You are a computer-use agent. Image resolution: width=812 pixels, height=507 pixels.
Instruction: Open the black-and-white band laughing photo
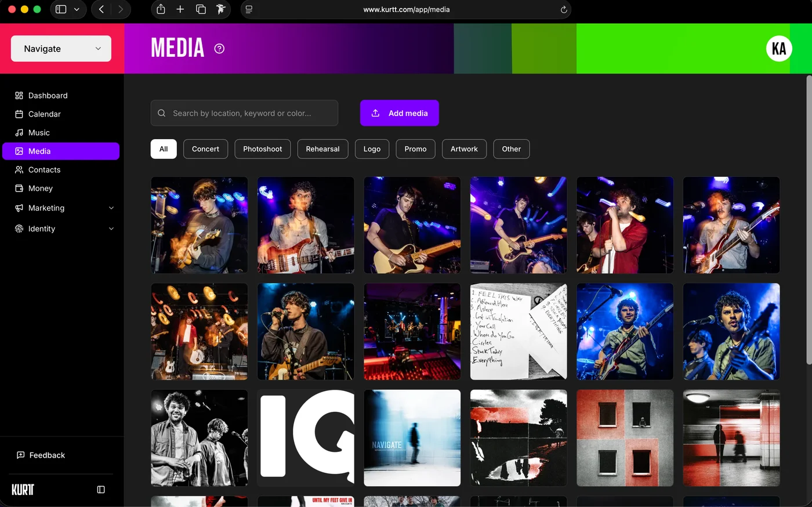tap(200, 438)
